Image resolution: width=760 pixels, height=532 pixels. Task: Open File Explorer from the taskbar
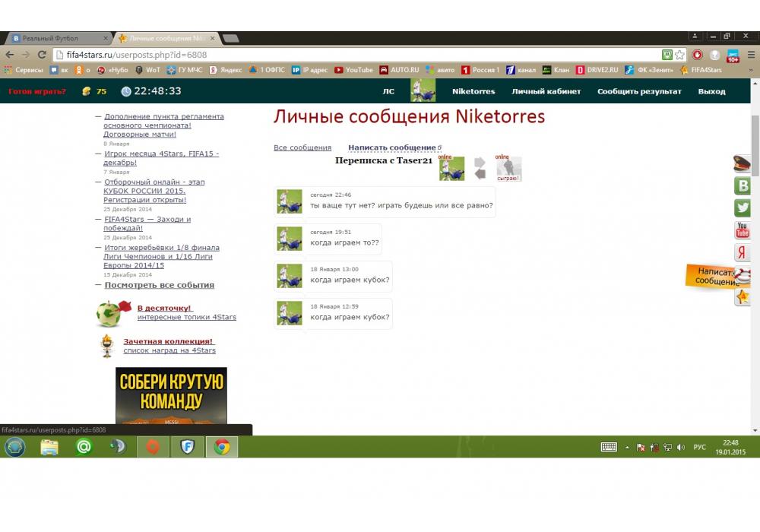49,447
